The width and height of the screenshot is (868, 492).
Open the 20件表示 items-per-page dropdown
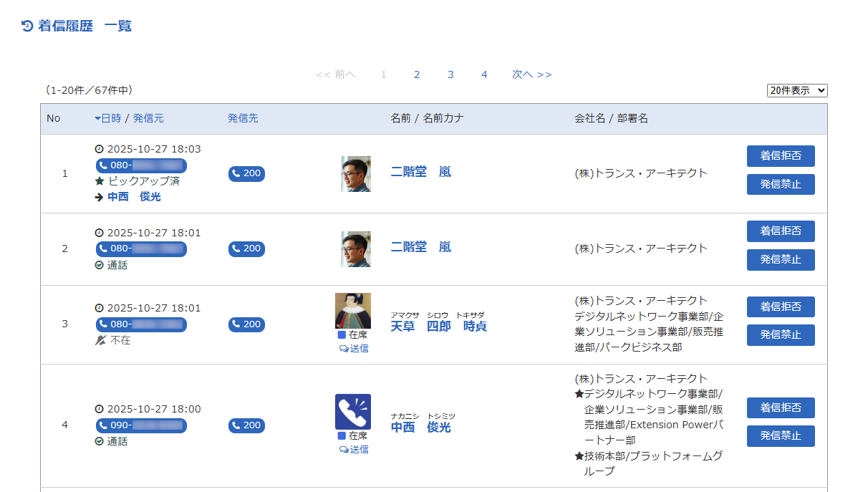(x=796, y=90)
